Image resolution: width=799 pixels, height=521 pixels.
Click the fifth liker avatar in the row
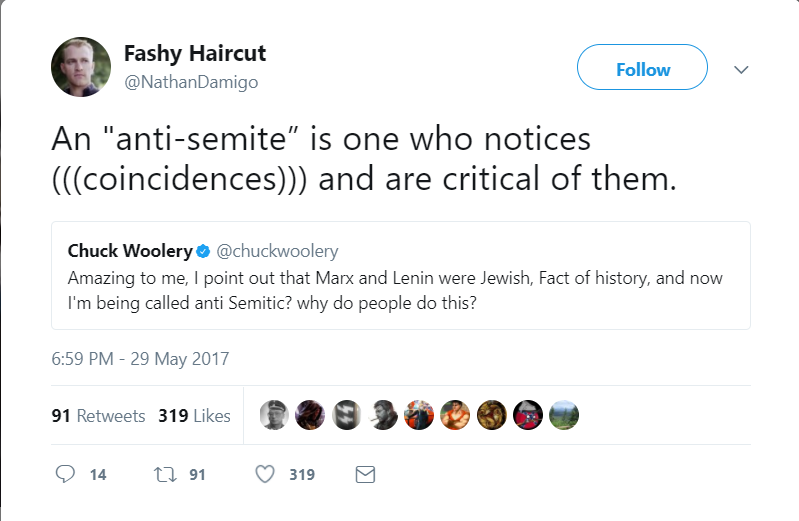[419, 415]
